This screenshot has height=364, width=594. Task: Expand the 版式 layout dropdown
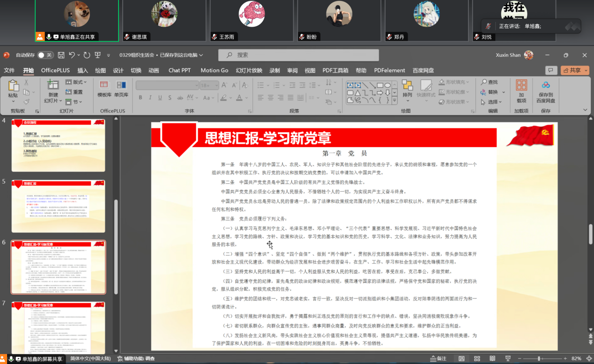(77, 82)
